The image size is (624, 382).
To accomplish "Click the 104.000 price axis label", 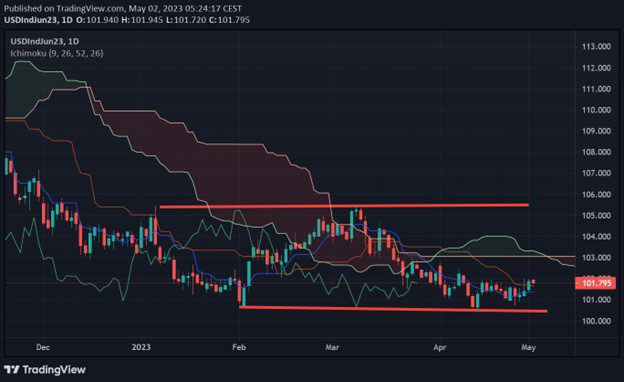I will [596, 237].
